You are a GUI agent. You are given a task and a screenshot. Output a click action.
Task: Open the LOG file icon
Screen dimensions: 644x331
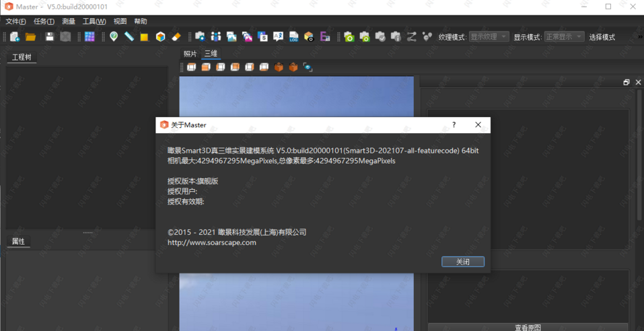click(293, 37)
